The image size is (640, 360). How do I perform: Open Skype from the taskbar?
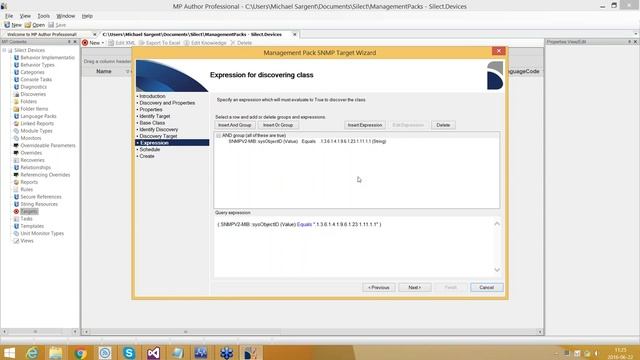pyautogui.click(x=129, y=353)
